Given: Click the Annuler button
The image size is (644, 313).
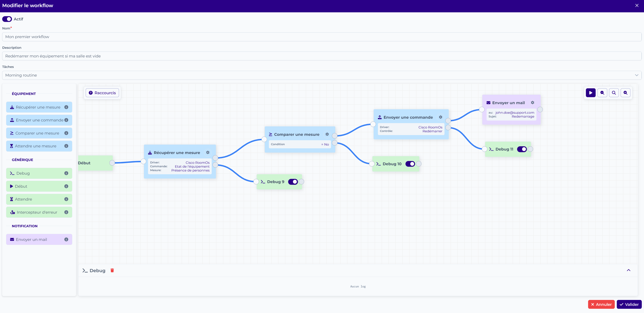Looking at the screenshot, I should click(601, 305).
